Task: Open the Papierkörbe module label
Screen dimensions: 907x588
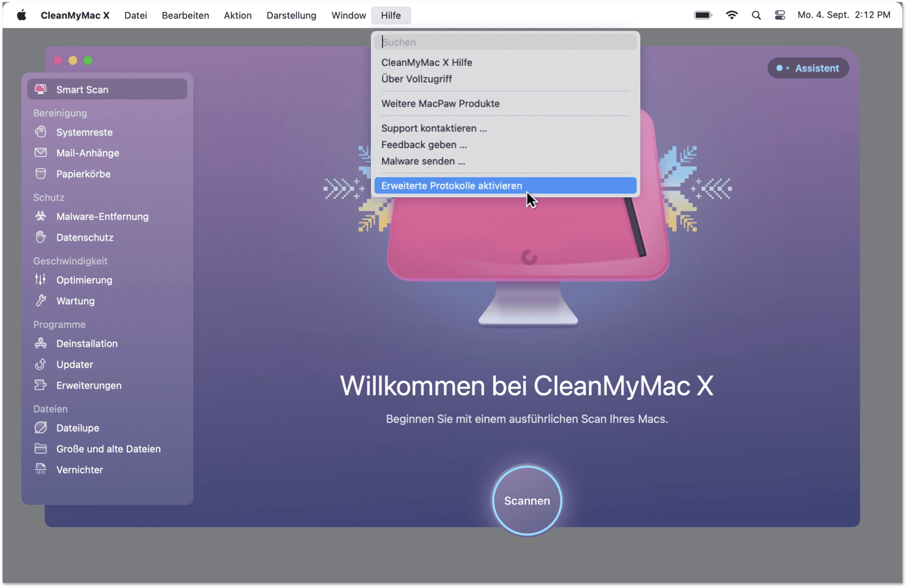Action: pyautogui.click(x=84, y=174)
